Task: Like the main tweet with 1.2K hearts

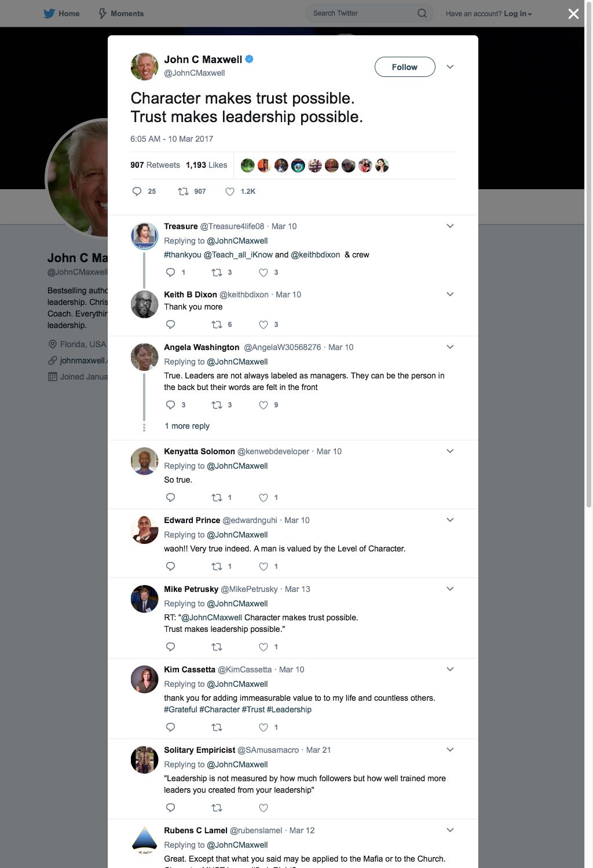Action: tap(230, 192)
